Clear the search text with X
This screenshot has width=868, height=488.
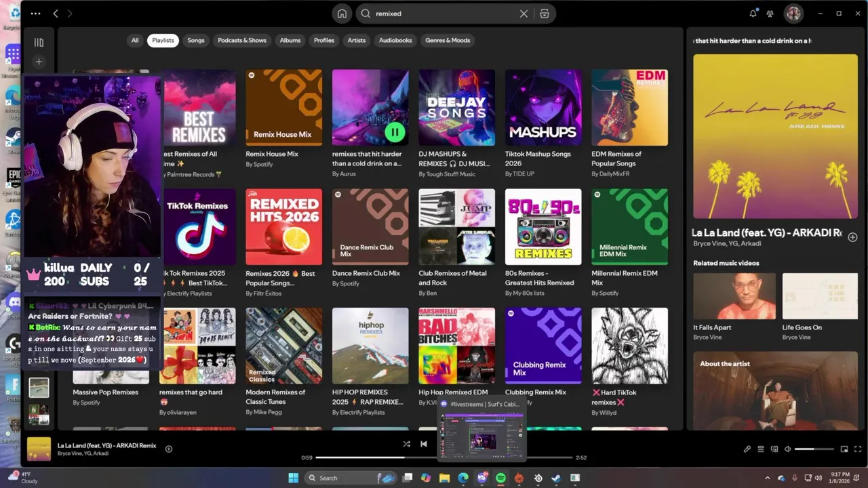(524, 14)
